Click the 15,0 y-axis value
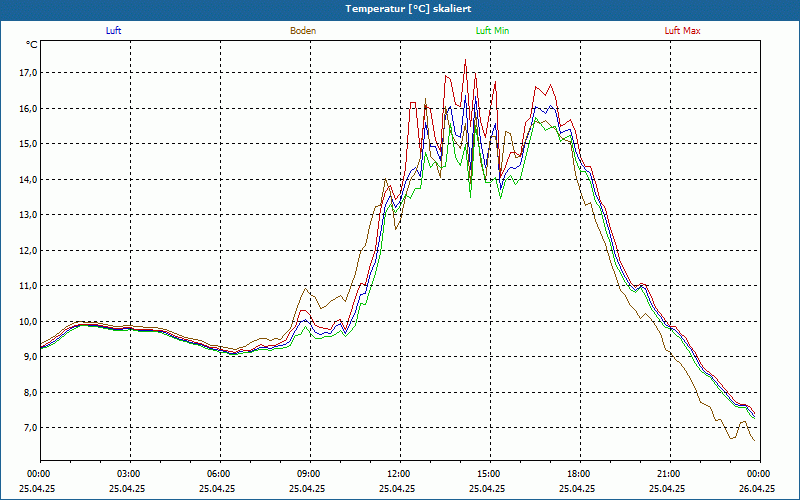 click(29, 144)
